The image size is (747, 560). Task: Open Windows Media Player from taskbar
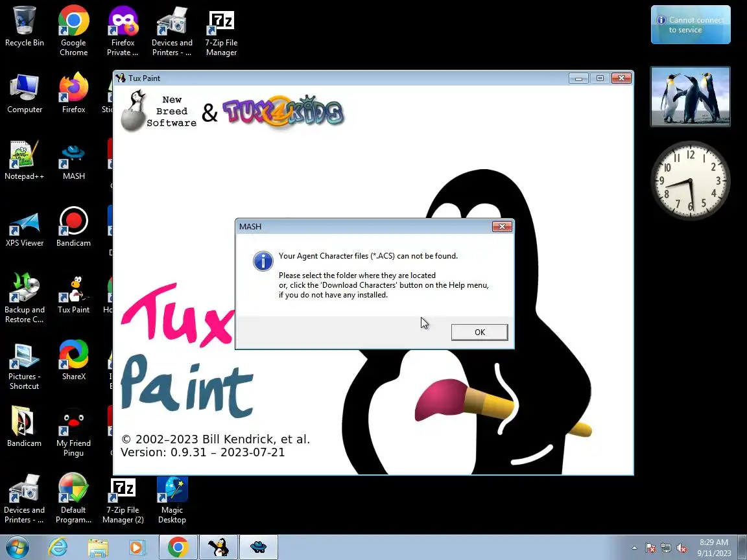click(x=137, y=547)
